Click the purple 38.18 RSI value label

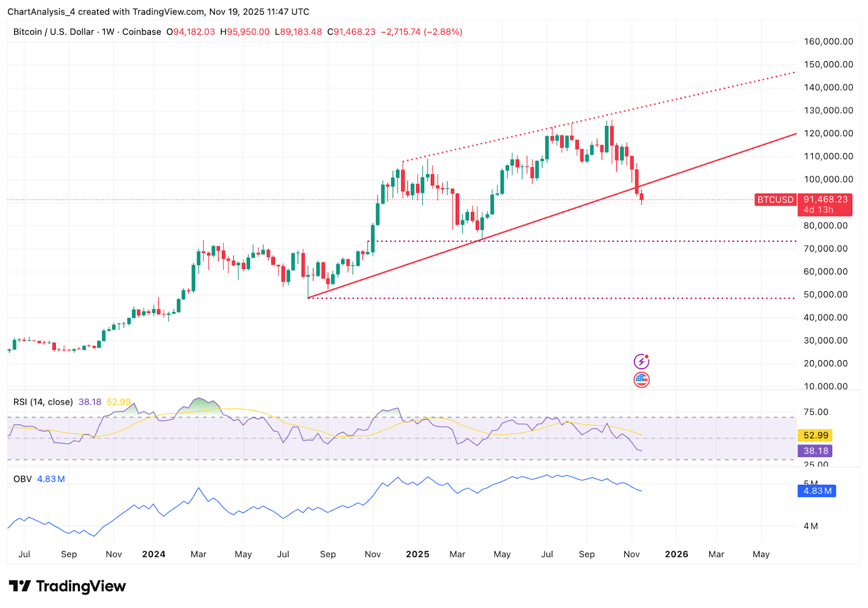click(x=815, y=451)
